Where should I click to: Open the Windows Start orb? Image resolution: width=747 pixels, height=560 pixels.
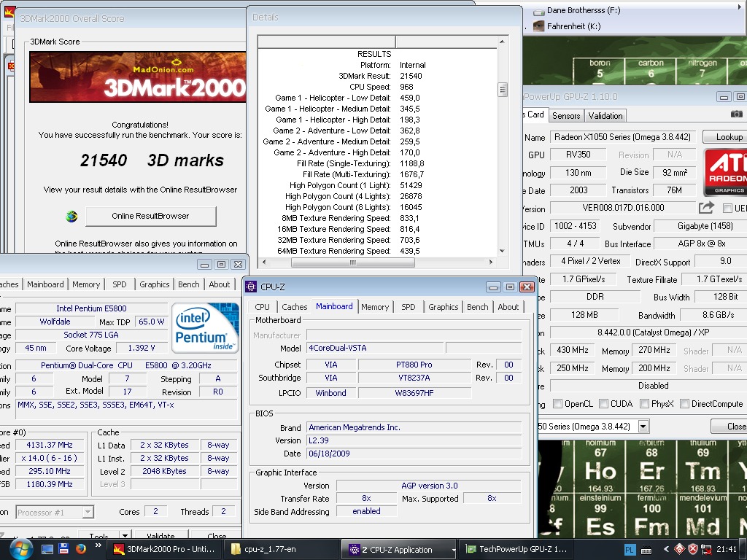point(21,549)
